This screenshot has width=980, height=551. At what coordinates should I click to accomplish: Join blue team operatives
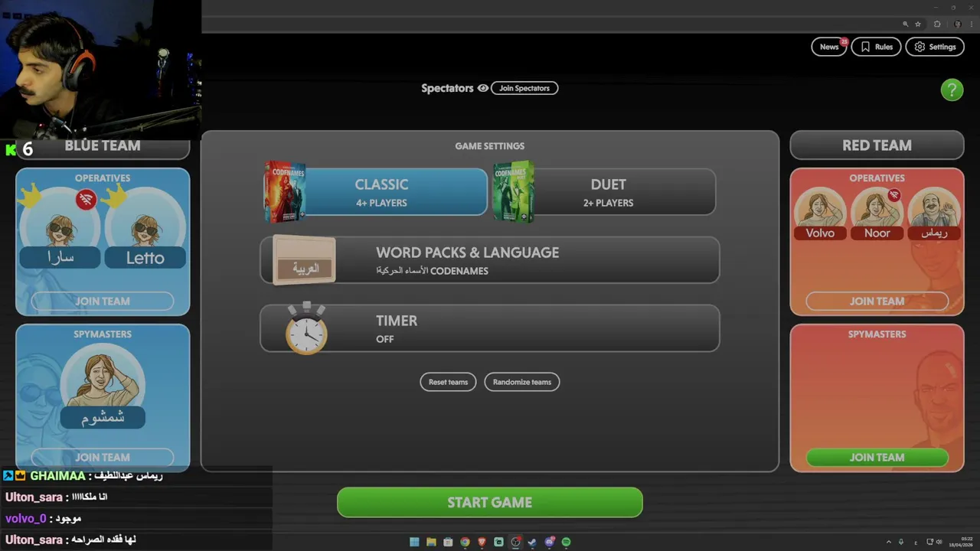(103, 301)
